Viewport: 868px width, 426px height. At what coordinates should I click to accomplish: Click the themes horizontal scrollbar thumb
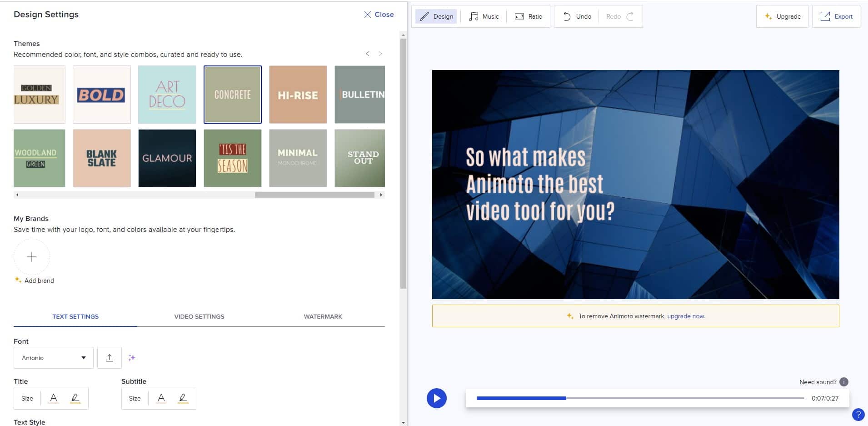pos(314,195)
